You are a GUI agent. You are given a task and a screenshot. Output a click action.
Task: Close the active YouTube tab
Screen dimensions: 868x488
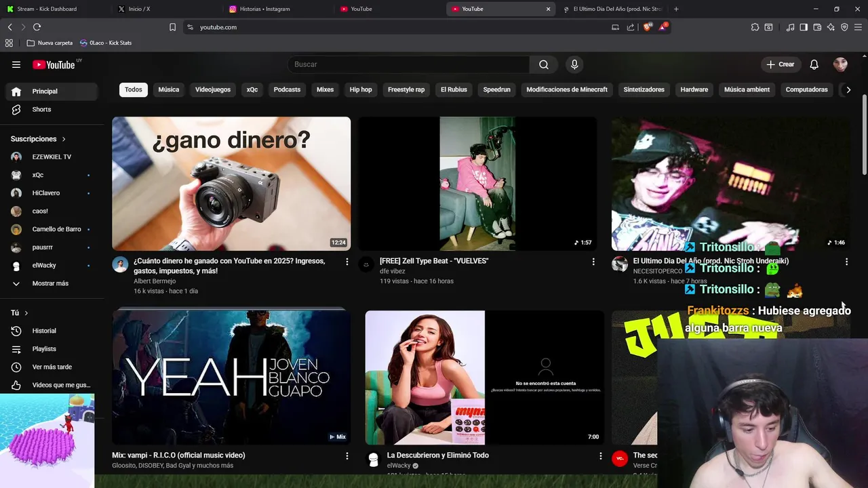pos(548,9)
